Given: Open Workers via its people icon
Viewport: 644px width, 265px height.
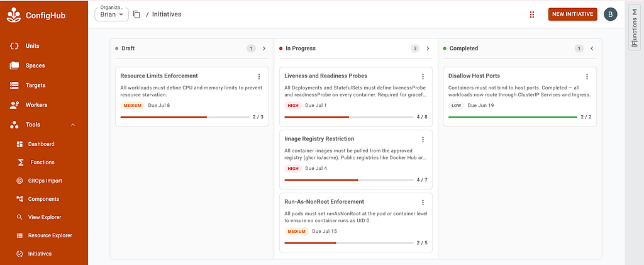Looking at the screenshot, I should pyautogui.click(x=14, y=104).
